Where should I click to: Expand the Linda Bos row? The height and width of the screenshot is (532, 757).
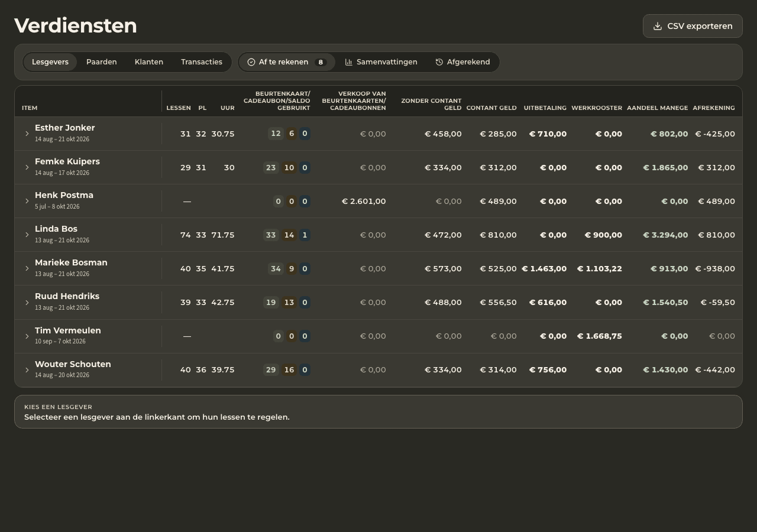click(27, 235)
